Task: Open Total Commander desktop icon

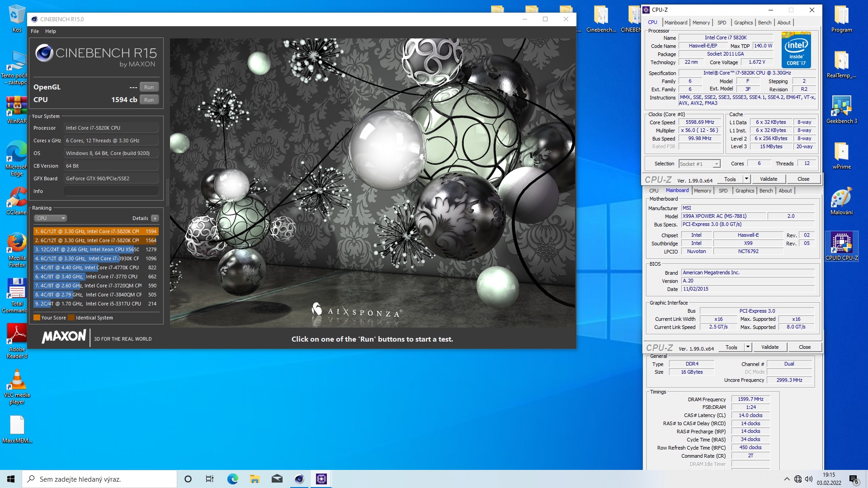Action: click(17, 296)
